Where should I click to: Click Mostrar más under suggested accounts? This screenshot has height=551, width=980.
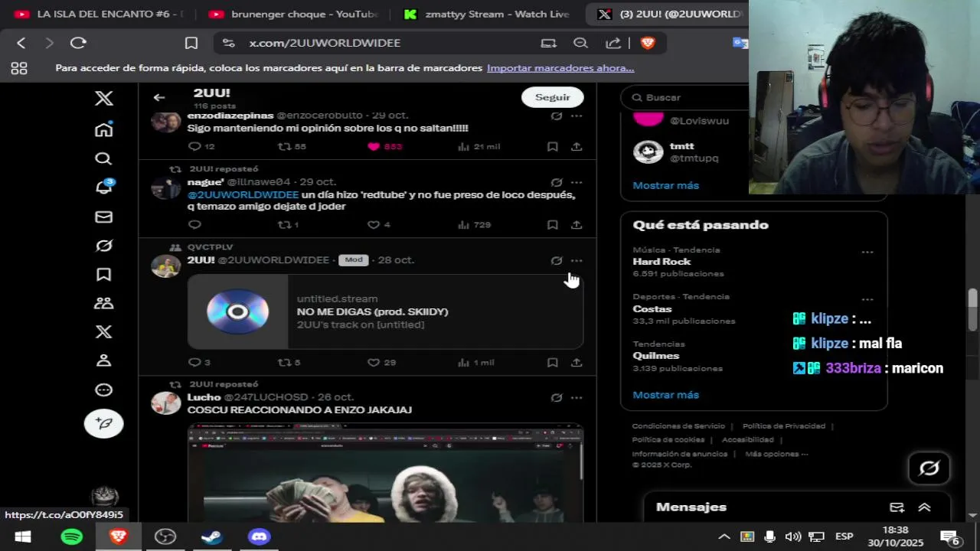[x=665, y=185]
